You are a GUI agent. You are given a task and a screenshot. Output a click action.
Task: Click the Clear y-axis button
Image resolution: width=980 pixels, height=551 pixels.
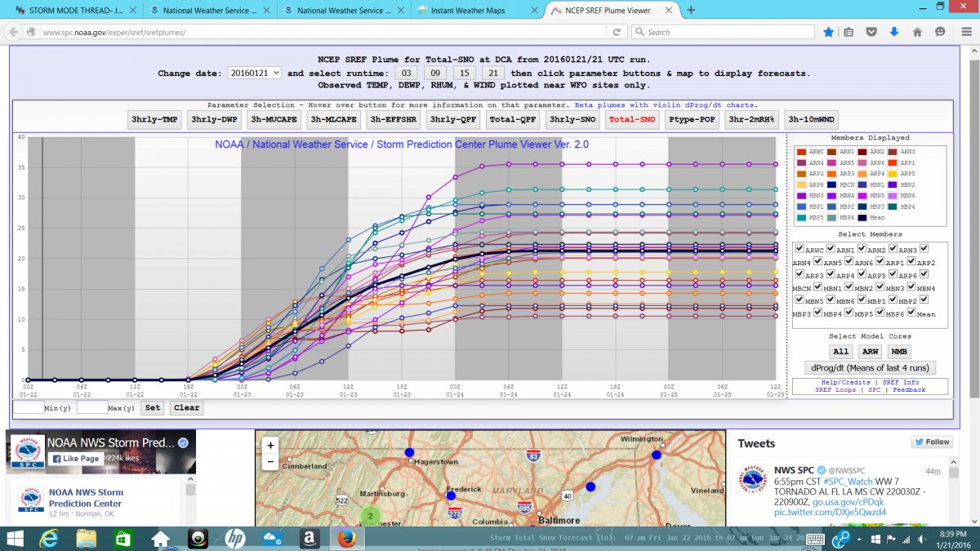coord(186,407)
